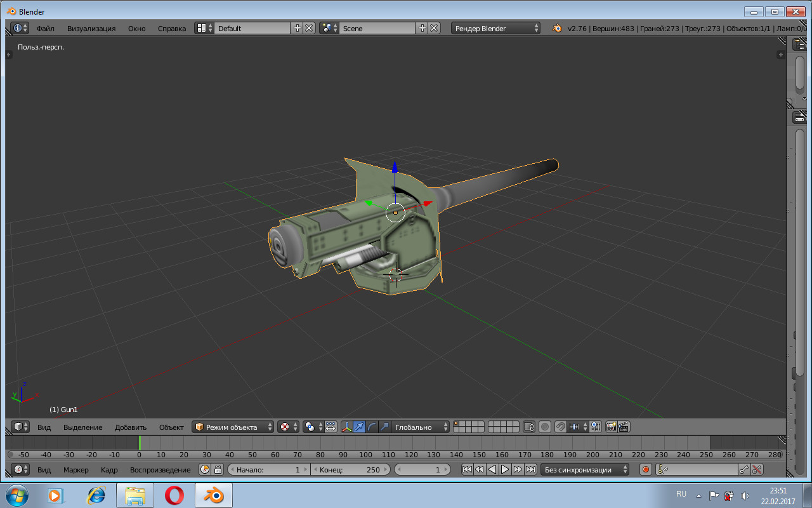Open the Добавить menu in viewport header

pyautogui.click(x=131, y=427)
